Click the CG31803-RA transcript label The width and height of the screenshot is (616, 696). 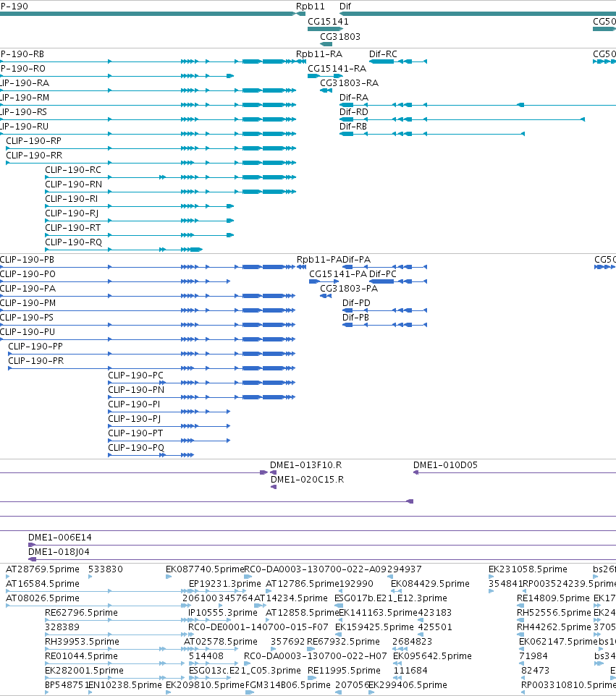[x=349, y=83]
